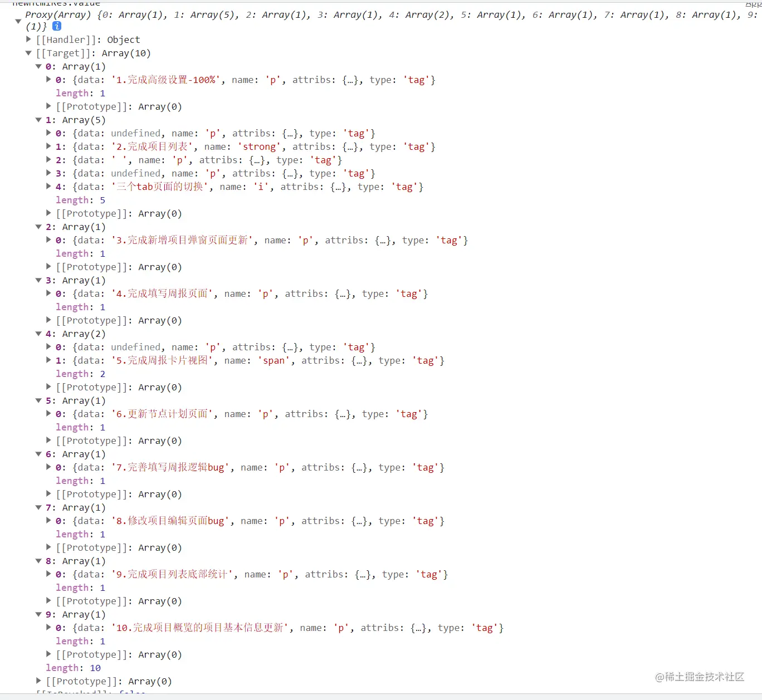Expand object with '1.完成高级设置-100%'
Screen dimensions: 762x700
48,80
